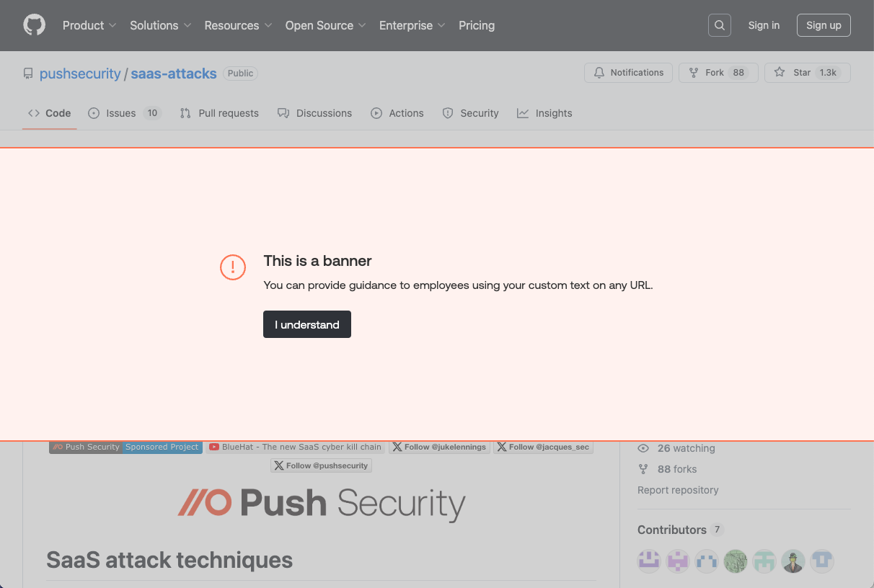Click the Fork count 88
The width and height of the screenshot is (874, 588).
point(738,73)
